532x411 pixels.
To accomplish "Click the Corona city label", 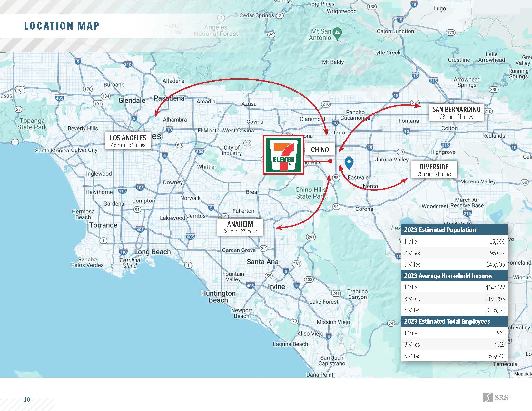I will (364, 209).
